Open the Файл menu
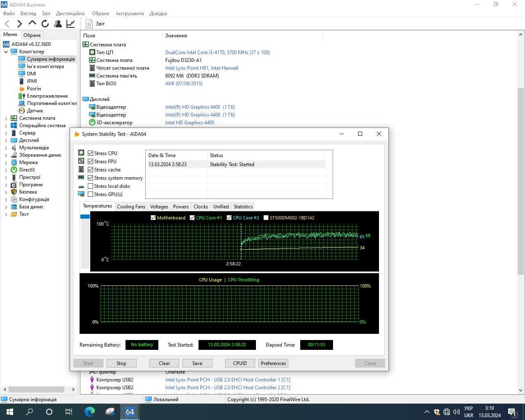The width and height of the screenshot is (525, 420). (x=9, y=14)
